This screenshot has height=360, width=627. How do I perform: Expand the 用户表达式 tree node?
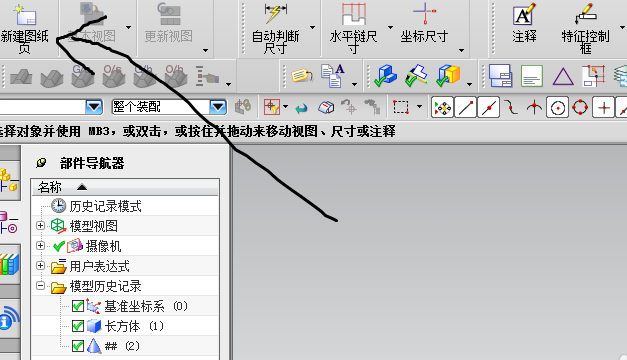(x=40, y=266)
